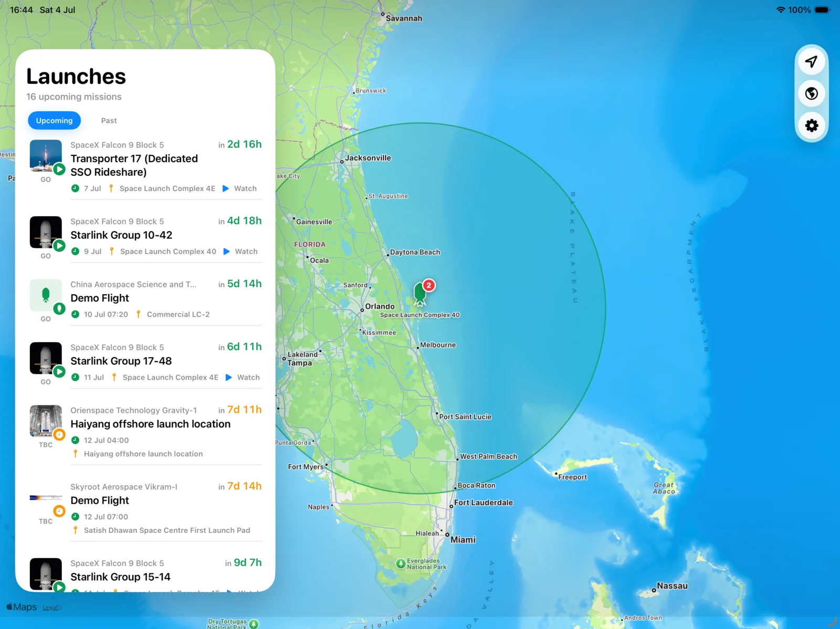Image resolution: width=840 pixels, height=629 pixels.
Task: Click the 'in 4d 18h' countdown
Action: coord(240,221)
